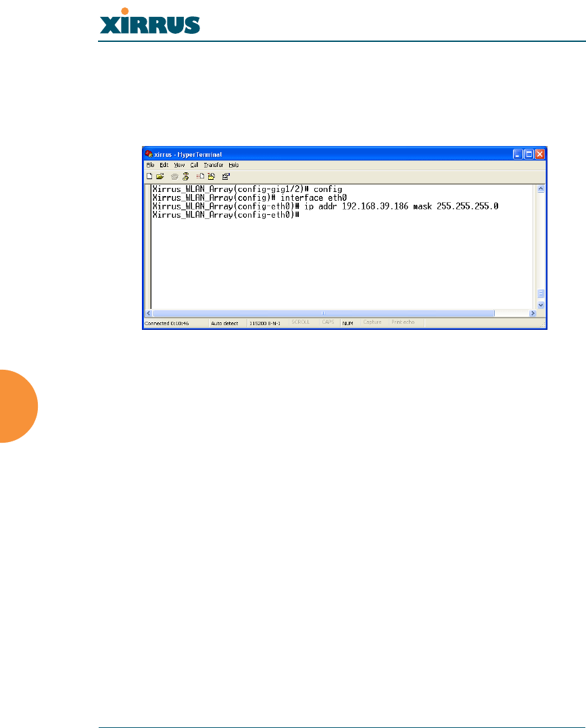The image size is (586, 728).
Task: Click the grayed Call phone icon
Action: pyautogui.click(x=174, y=176)
